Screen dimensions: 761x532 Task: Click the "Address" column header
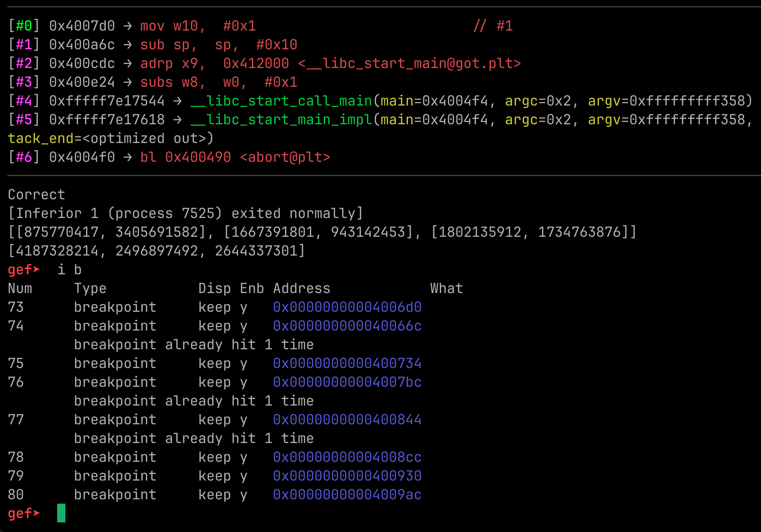coord(302,288)
